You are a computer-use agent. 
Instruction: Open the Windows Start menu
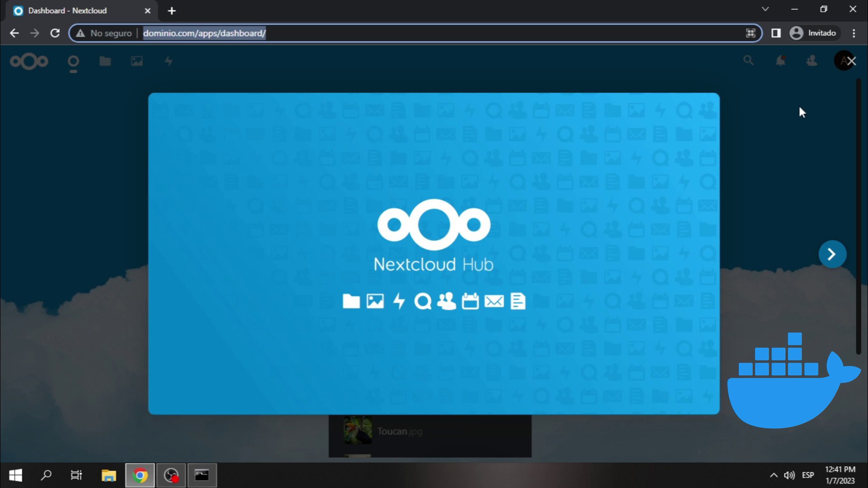[15, 475]
